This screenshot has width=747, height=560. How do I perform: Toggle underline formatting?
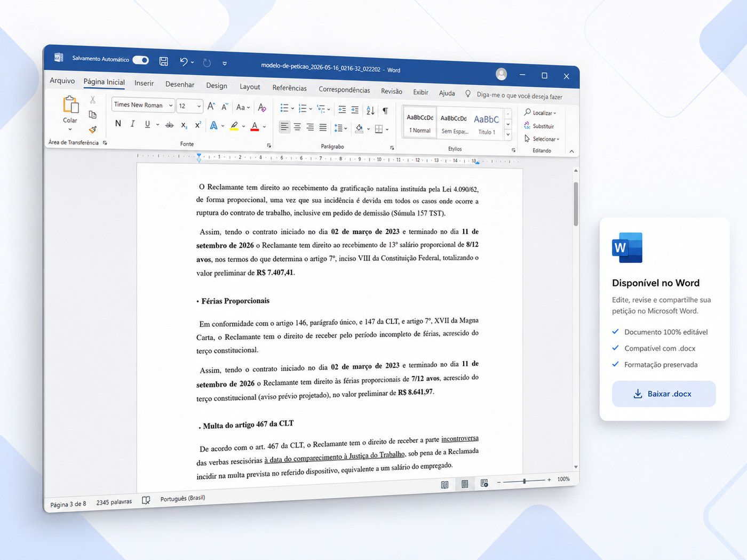pos(147,124)
